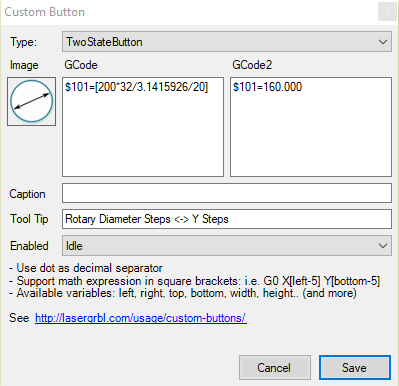Expand the Enabled dropdown arrow
The image size is (399, 386).
[383, 246]
